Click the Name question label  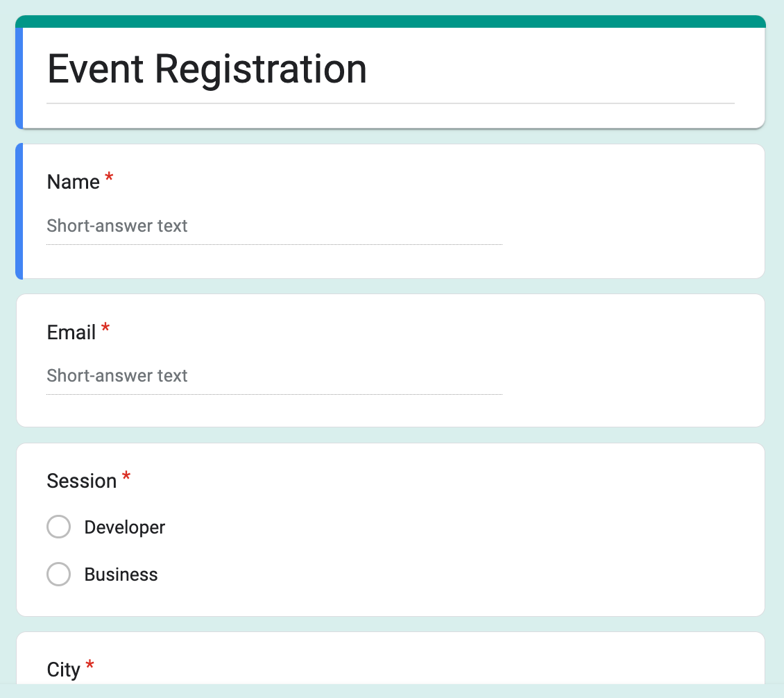[x=71, y=181]
